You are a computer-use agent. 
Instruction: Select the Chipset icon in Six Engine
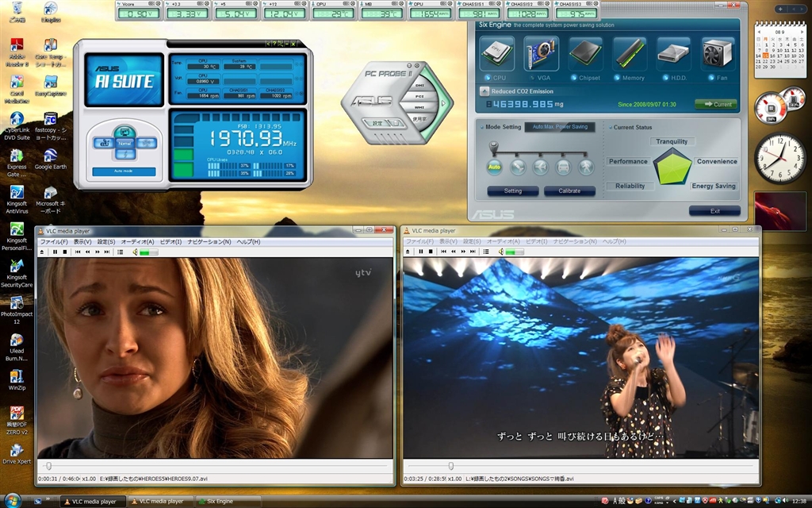point(585,53)
